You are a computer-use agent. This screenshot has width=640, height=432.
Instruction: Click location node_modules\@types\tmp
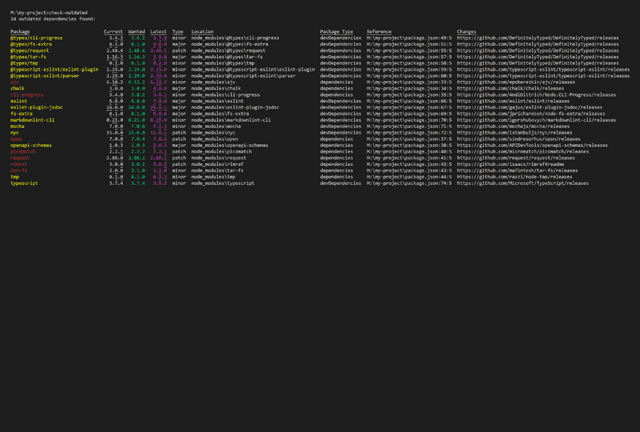[x=223, y=63]
